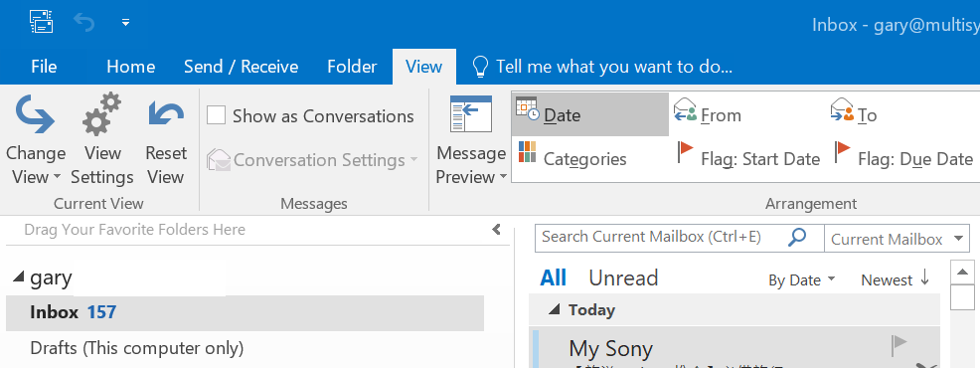Arrange messages by To
The image size is (980, 368).
click(854, 114)
